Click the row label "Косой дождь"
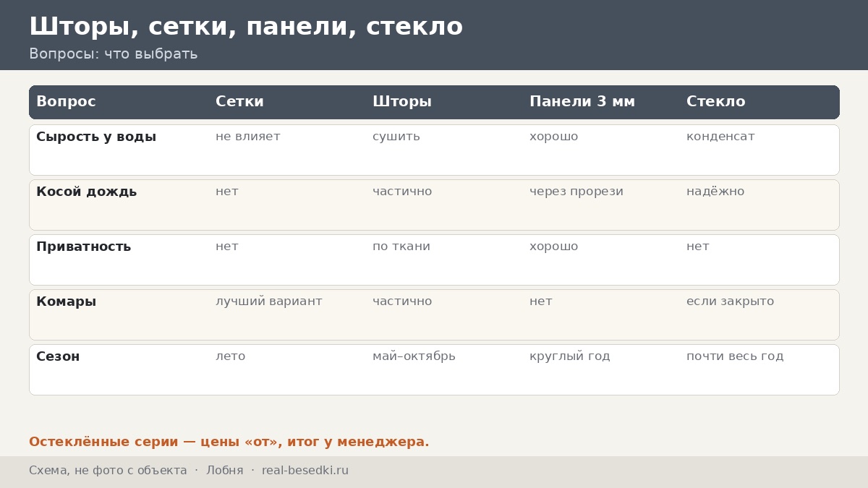Screen dimensions: 868x488 click(x=87, y=192)
